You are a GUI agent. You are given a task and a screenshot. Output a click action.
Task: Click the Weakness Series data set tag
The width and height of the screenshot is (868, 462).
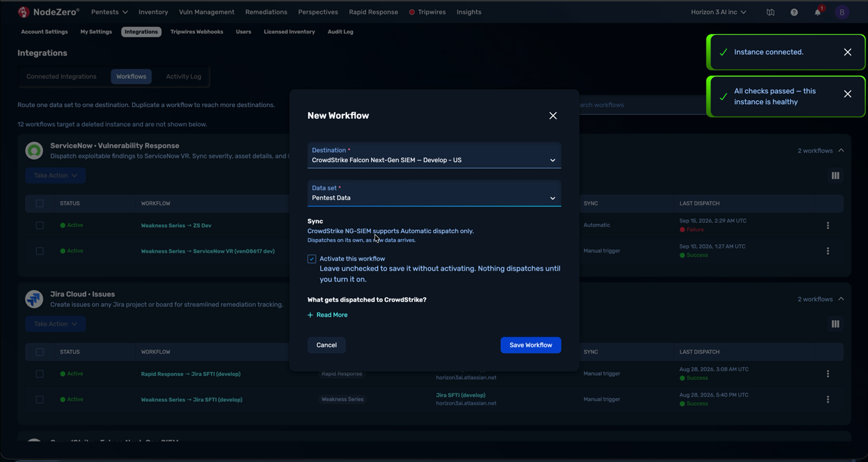coord(342,399)
